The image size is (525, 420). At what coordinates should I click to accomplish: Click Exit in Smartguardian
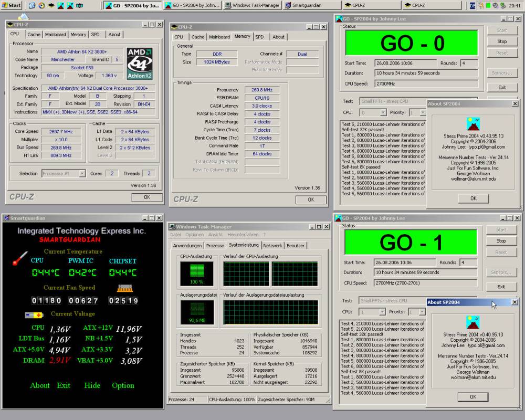(64, 385)
